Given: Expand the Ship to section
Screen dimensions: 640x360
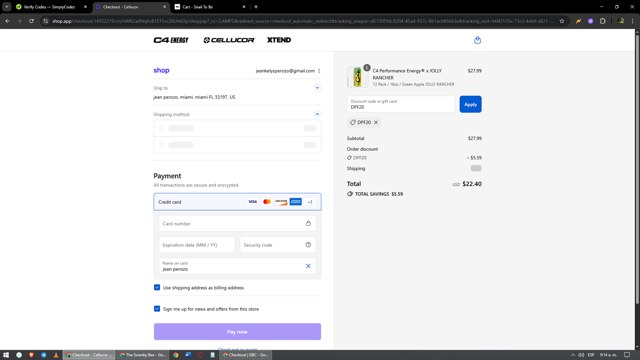Looking at the screenshot, I should pos(317,88).
